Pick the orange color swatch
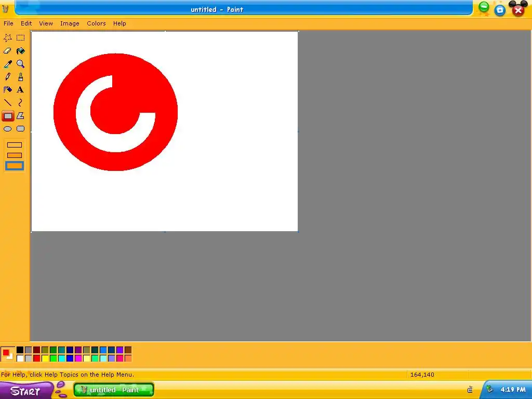Image resolution: width=532 pixels, height=399 pixels. pyautogui.click(x=128, y=358)
